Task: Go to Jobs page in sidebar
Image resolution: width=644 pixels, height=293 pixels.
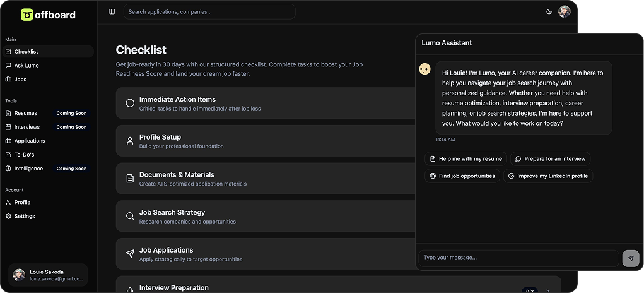Action: (x=20, y=80)
